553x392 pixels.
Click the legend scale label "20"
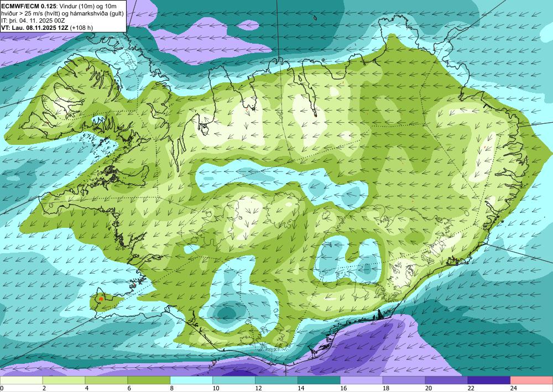pos(428,389)
